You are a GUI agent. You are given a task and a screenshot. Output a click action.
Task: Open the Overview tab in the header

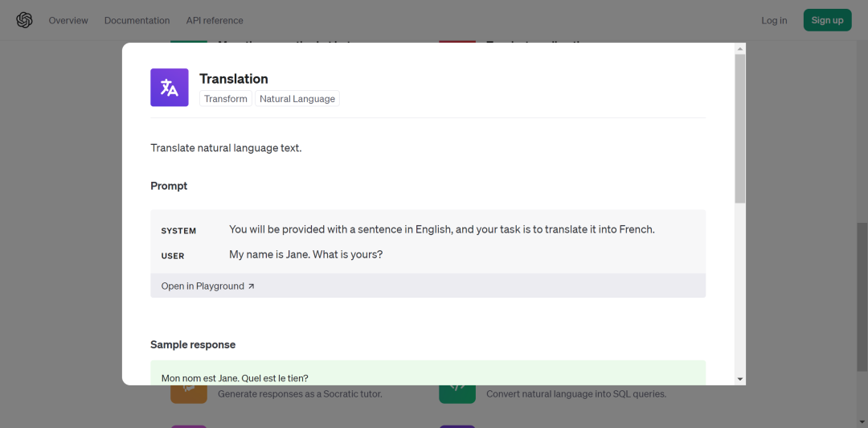pos(68,20)
